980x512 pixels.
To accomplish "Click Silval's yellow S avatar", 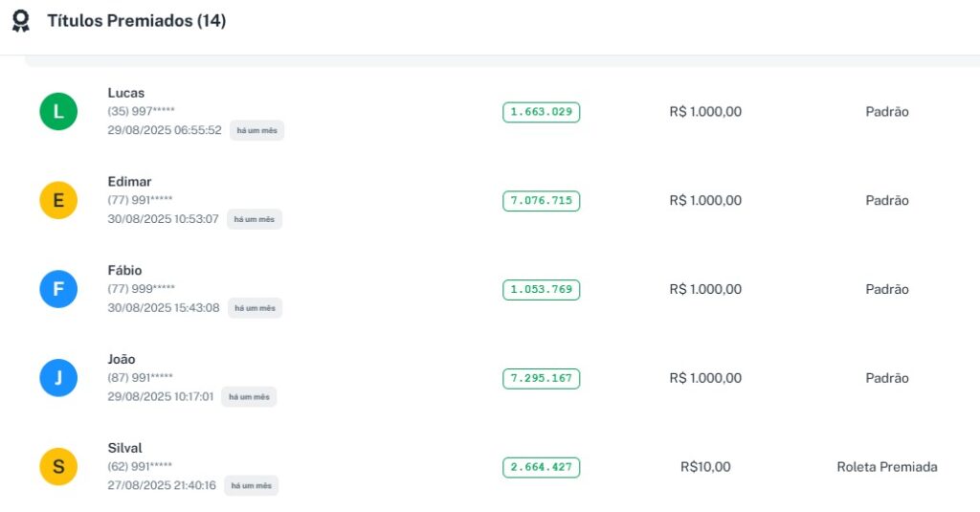I will point(58,467).
